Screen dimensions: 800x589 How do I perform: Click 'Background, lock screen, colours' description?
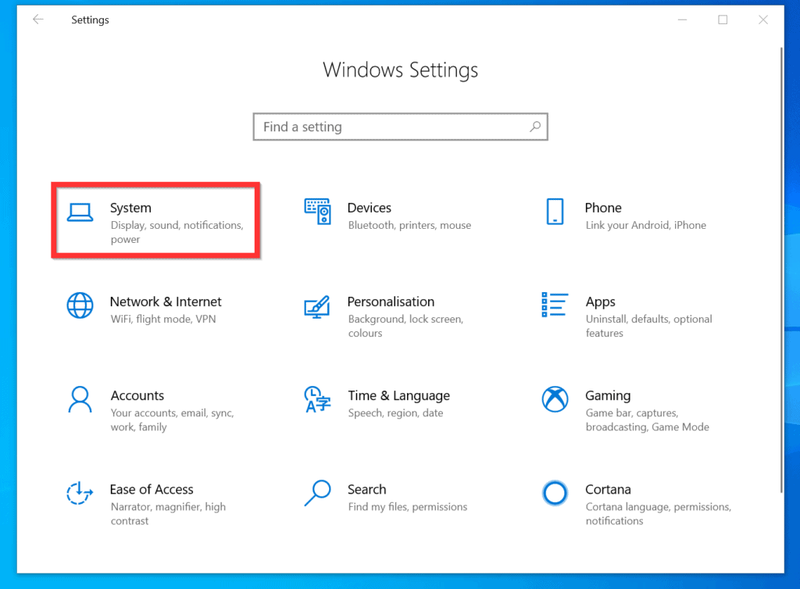(406, 326)
